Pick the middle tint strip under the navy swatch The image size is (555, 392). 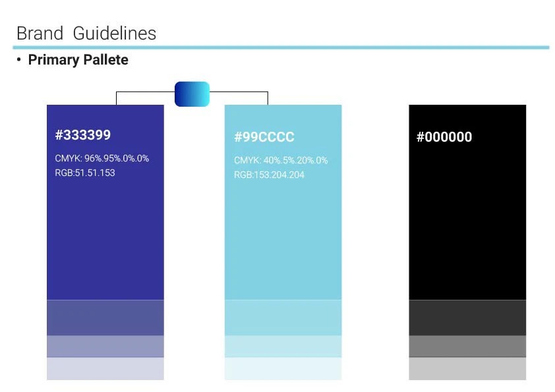105,347
